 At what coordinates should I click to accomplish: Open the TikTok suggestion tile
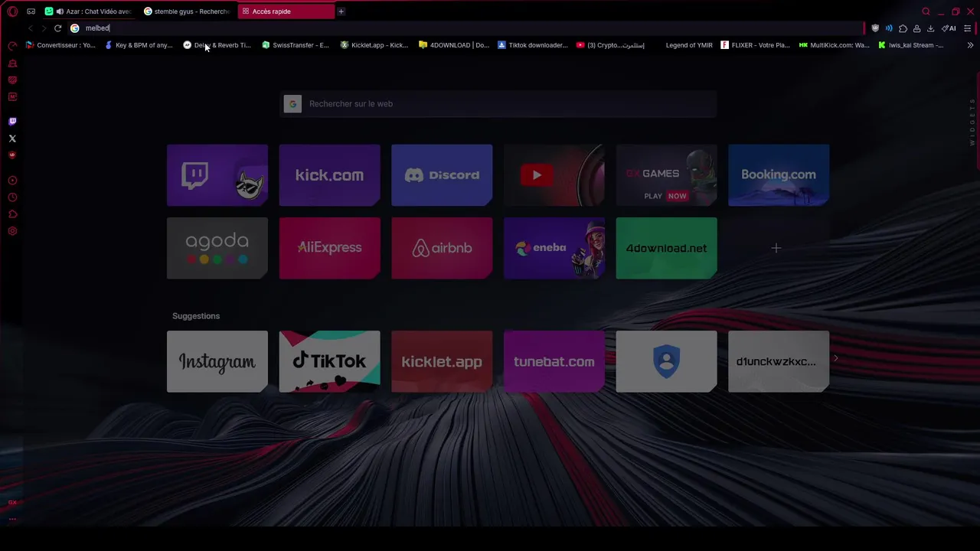pyautogui.click(x=329, y=361)
